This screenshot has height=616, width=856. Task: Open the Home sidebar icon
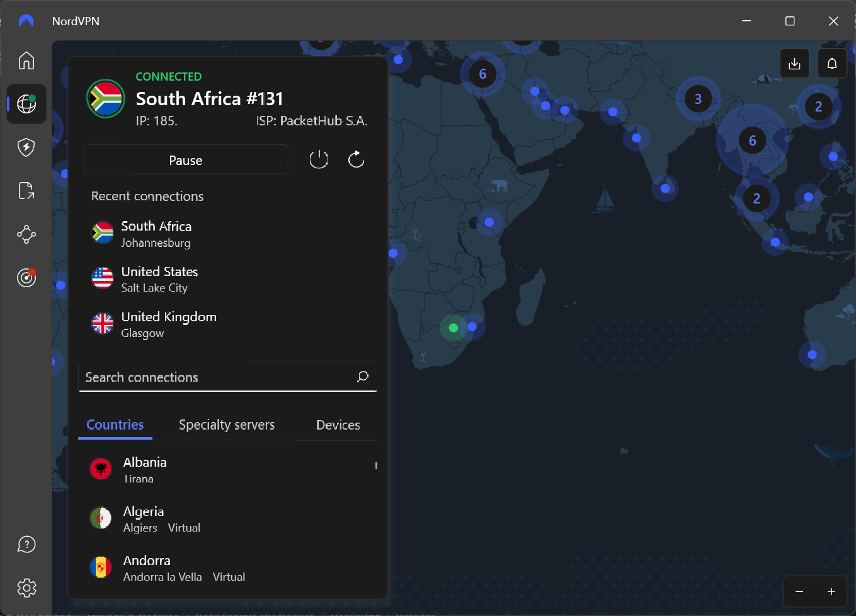click(x=26, y=60)
